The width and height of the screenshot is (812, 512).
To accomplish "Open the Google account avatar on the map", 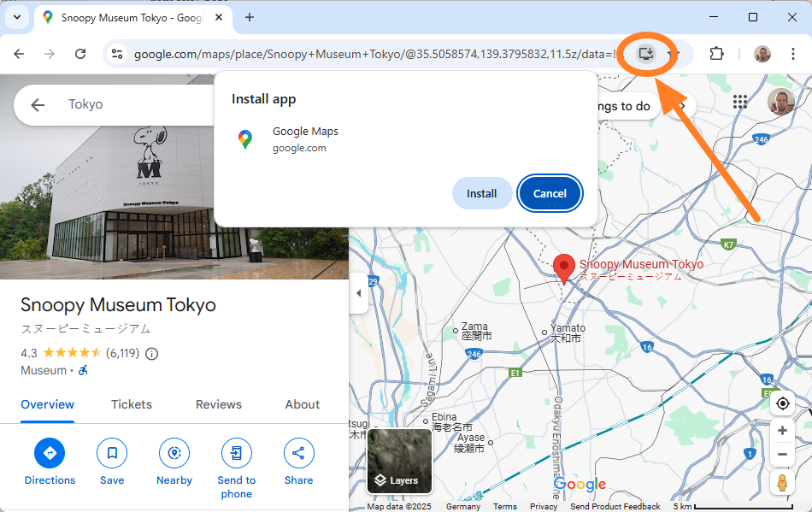I will point(781,102).
